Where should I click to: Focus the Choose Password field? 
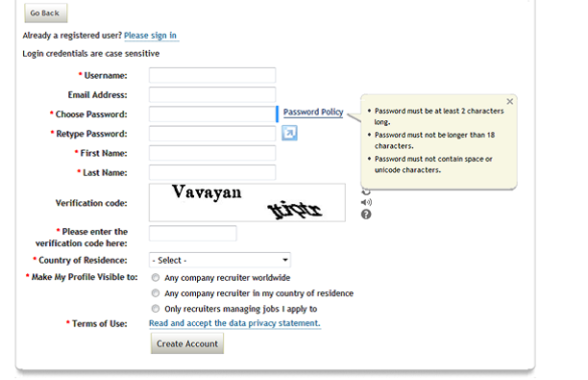pyautogui.click(x=212, y=114)
